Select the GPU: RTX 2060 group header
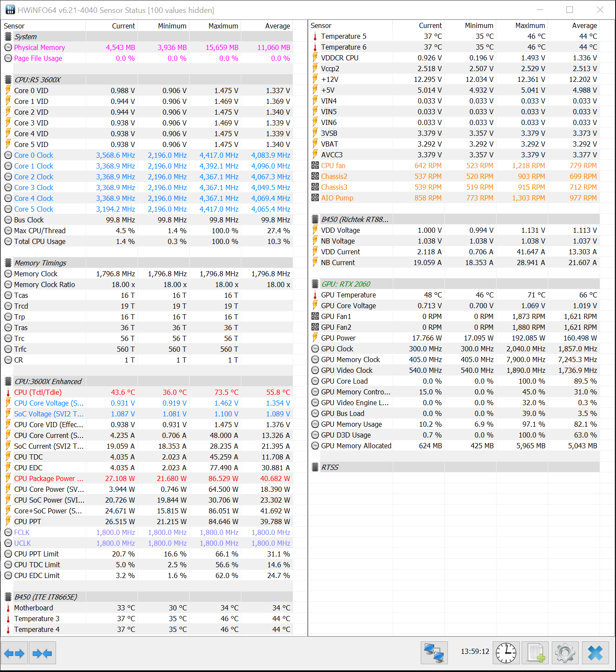 (454, 284)
